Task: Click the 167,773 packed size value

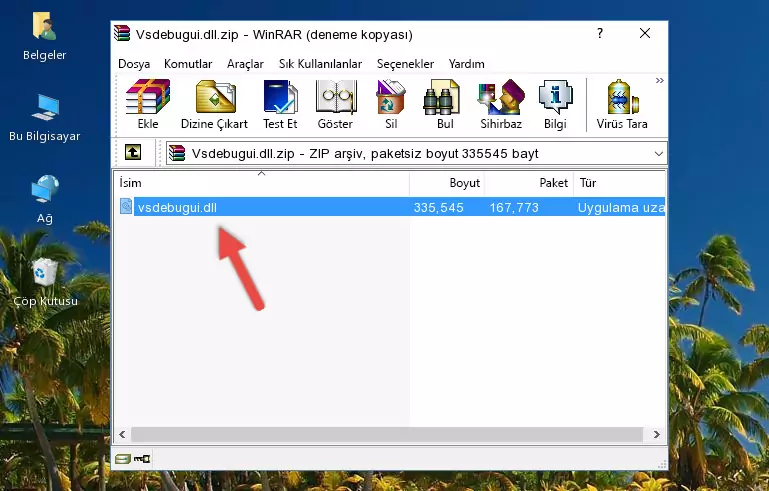Action: [514, 207]
